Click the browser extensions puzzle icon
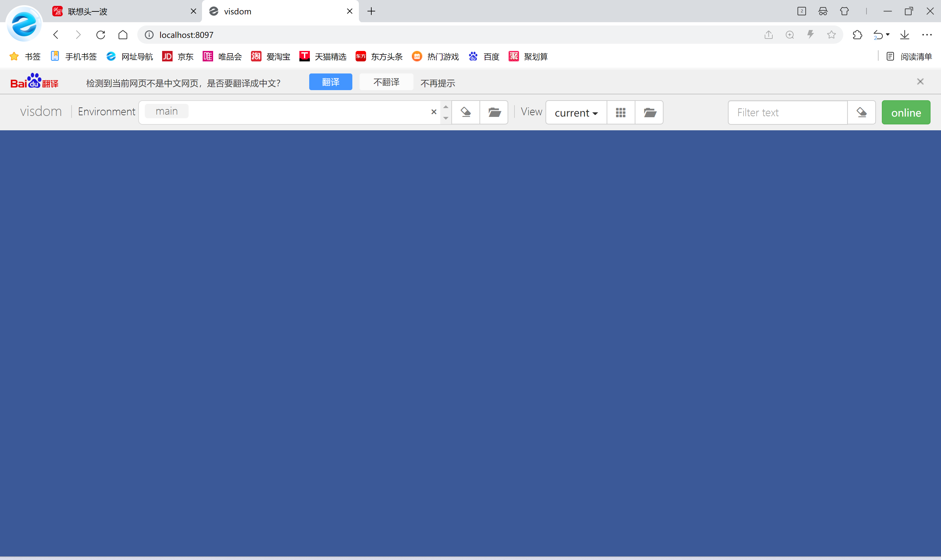The image size is (941, 560). [x=857, y=35]
